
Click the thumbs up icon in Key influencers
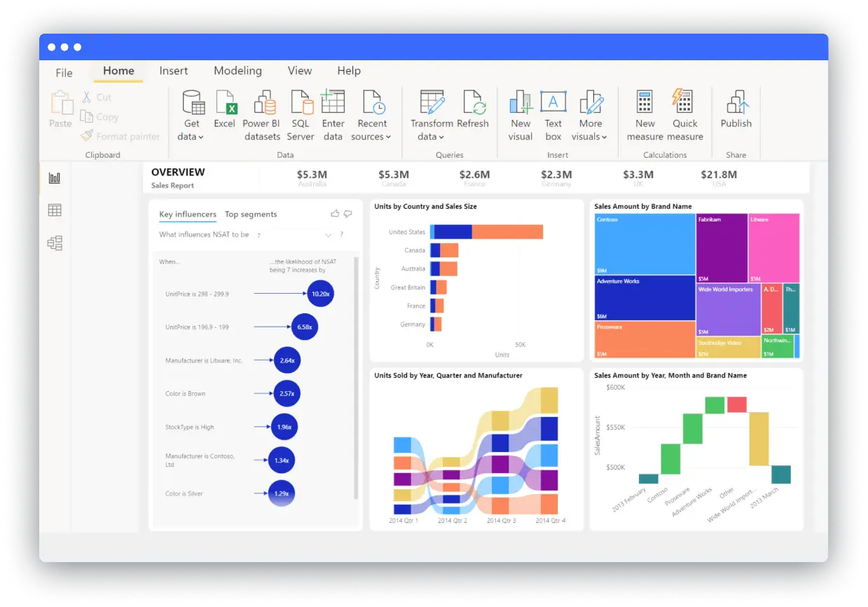pos(335,214)
